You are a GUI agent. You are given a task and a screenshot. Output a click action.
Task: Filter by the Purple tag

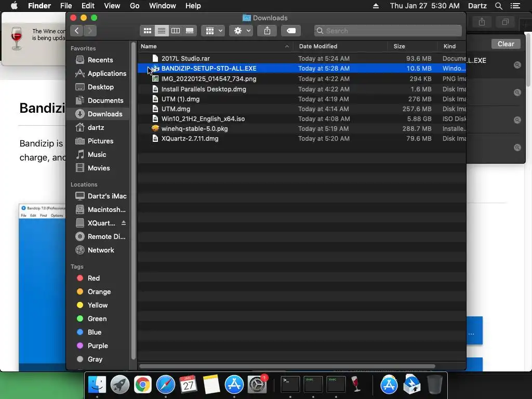[97, 345]
